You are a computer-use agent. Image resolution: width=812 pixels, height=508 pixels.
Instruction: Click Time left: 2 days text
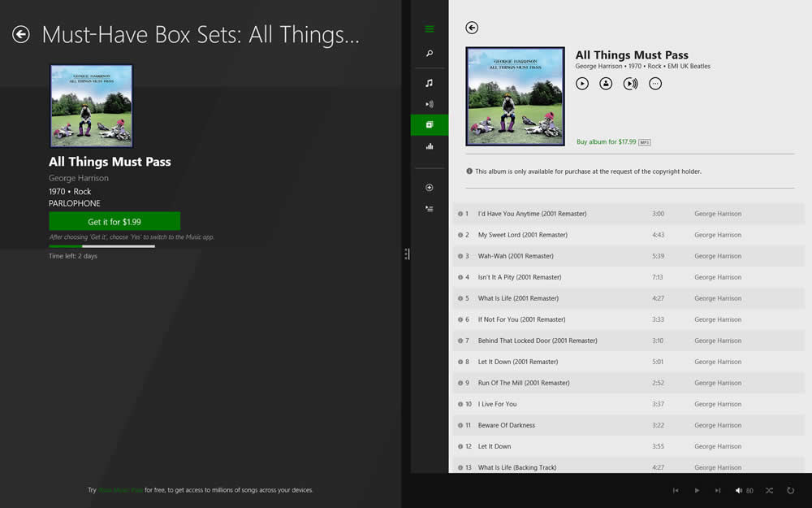(73, 256)
